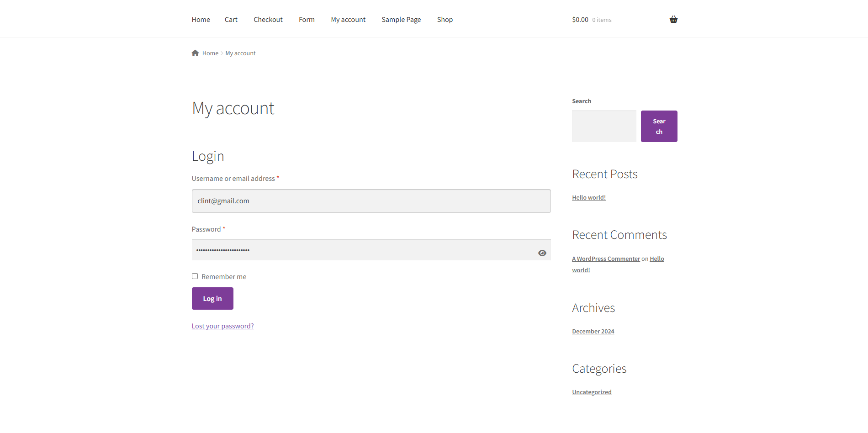Click the Login section heading
Image resolution: width=868 pixels, height=433 pixels.
click(208, 156)
